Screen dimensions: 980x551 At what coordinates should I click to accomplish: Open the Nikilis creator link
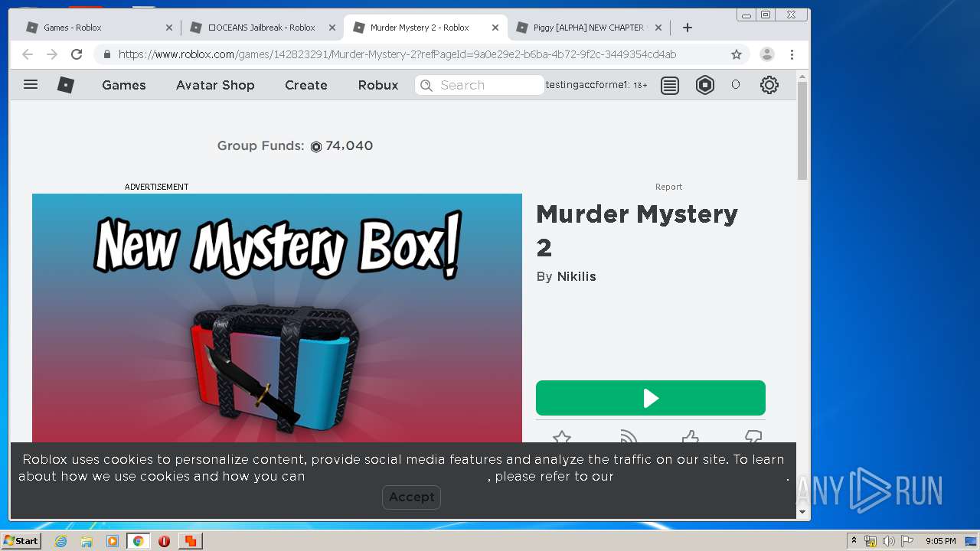point(577,276)
